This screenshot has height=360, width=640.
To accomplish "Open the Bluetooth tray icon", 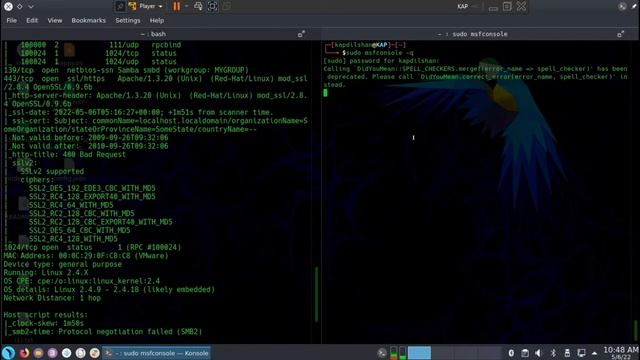I will pyautogui.click(x=553, y=353).
